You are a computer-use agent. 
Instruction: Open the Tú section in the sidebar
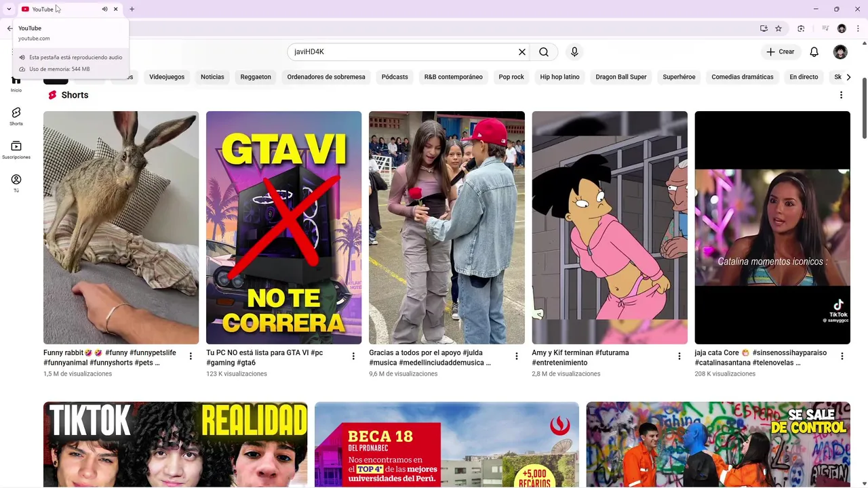click(x=16, y=183)
